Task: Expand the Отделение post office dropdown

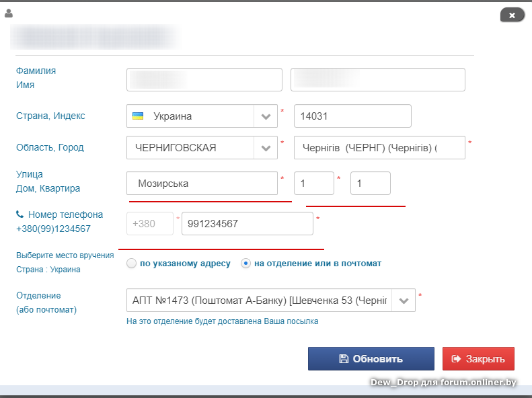Action: coord(404,301)
